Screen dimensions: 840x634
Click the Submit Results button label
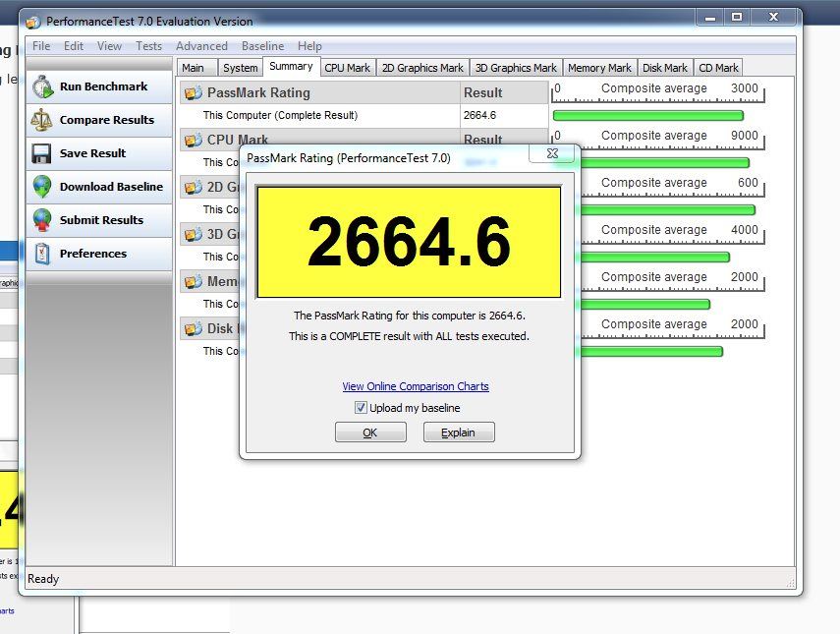pyautogui.click(x=101, y=220)
